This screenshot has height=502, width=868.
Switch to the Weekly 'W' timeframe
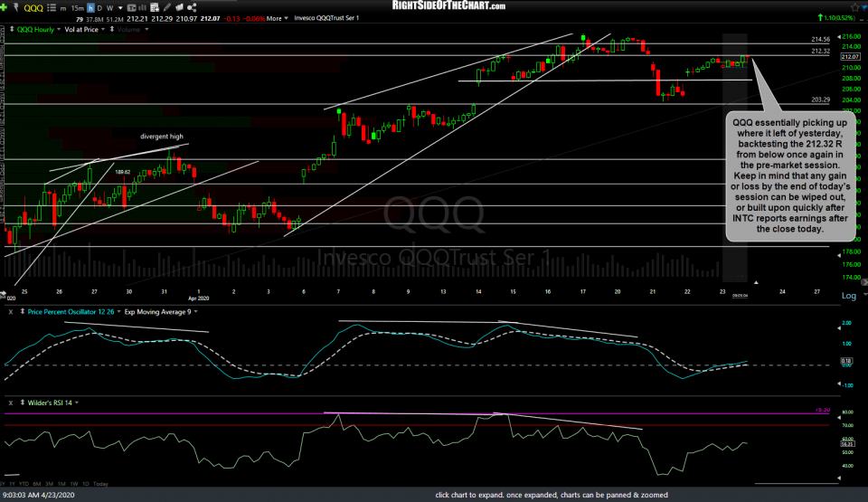[109, 8]
